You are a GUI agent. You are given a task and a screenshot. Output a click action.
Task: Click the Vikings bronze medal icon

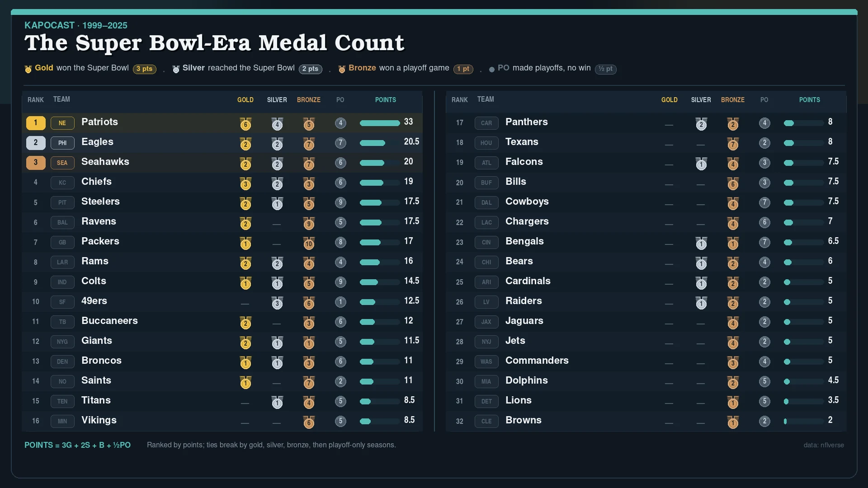(x=309, y=422)
